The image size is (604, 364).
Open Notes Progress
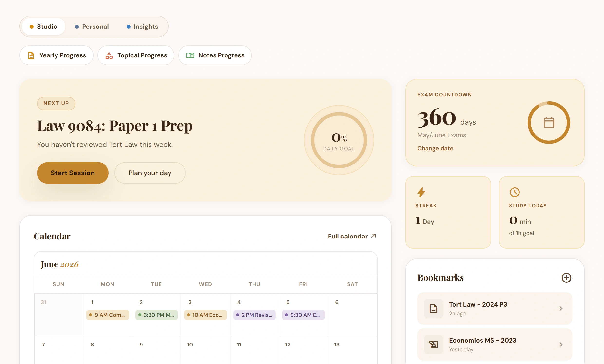[x=215, y=55]
